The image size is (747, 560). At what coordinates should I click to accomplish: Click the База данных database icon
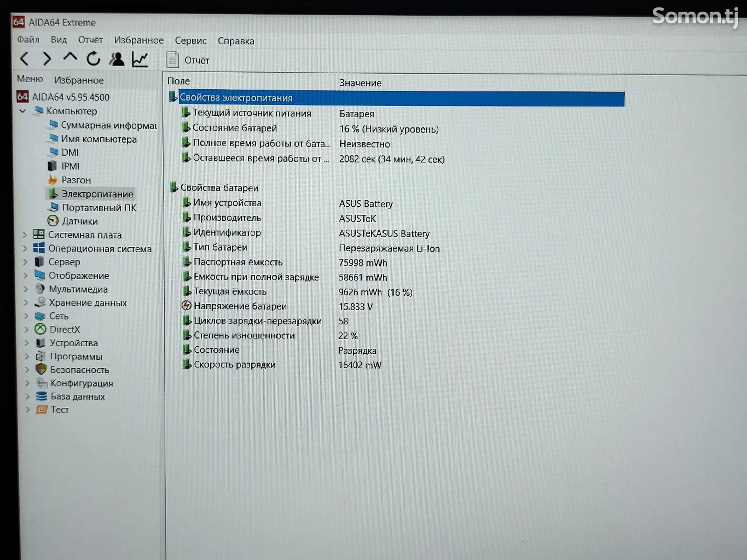click(x=42, y=396)
